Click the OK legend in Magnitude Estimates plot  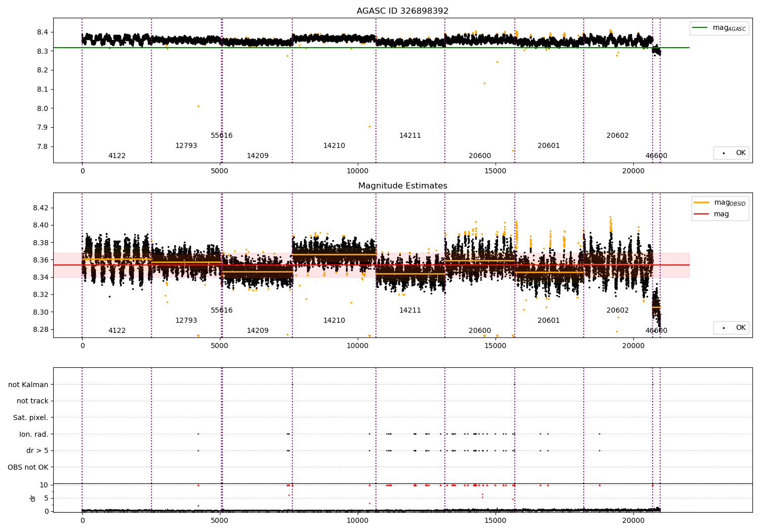tap(731, 327)
